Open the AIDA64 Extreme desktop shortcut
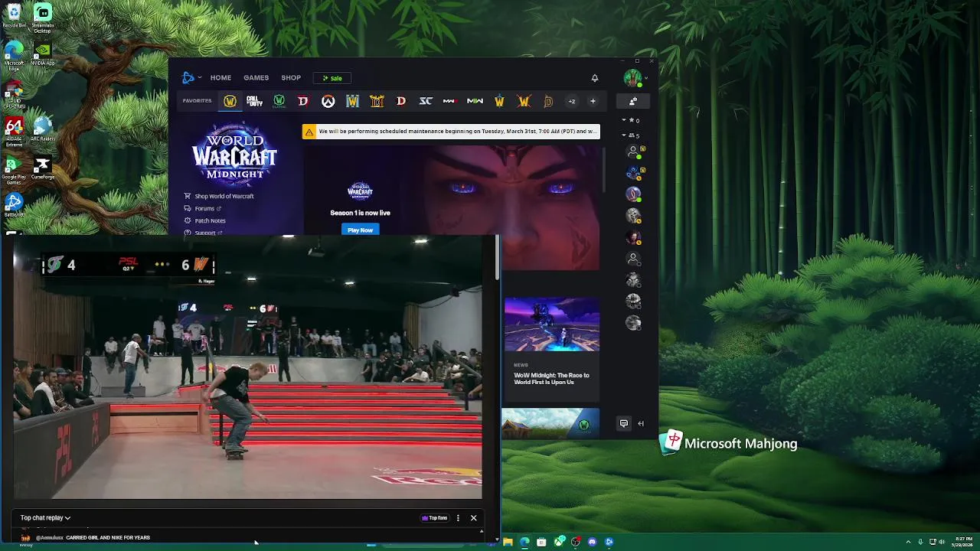This screenshot has width=980, height=551. coord(14,132)
